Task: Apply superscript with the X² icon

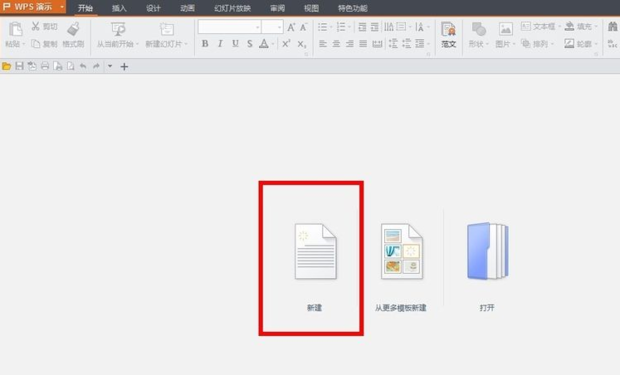Action: click(x=286, y=44)
